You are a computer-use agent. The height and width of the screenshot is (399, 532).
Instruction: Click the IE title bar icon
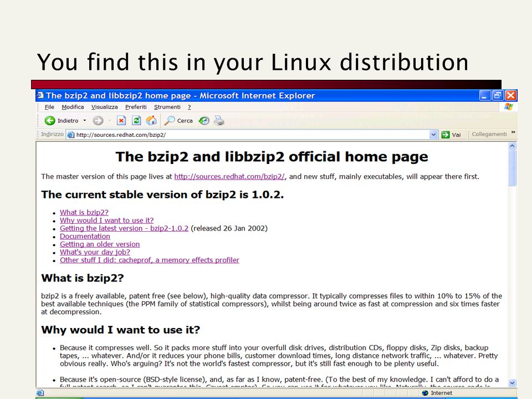tap(40, 95)
